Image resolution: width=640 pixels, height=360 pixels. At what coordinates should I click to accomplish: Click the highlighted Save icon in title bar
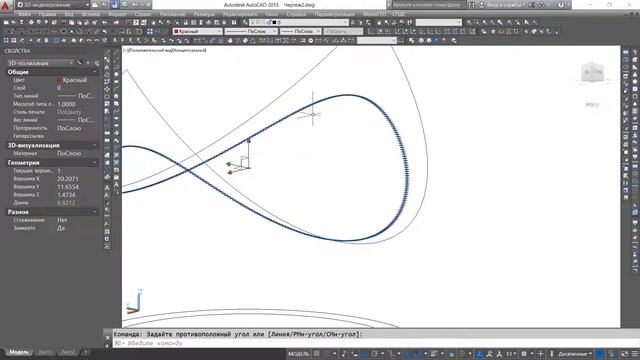(x=115, y=5)
